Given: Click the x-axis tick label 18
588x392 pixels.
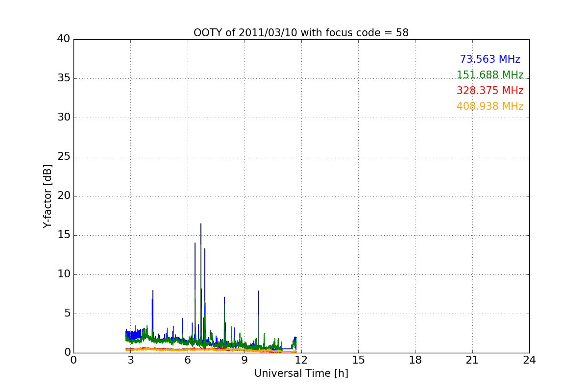Looking at the screenshot, I should 416,360.
